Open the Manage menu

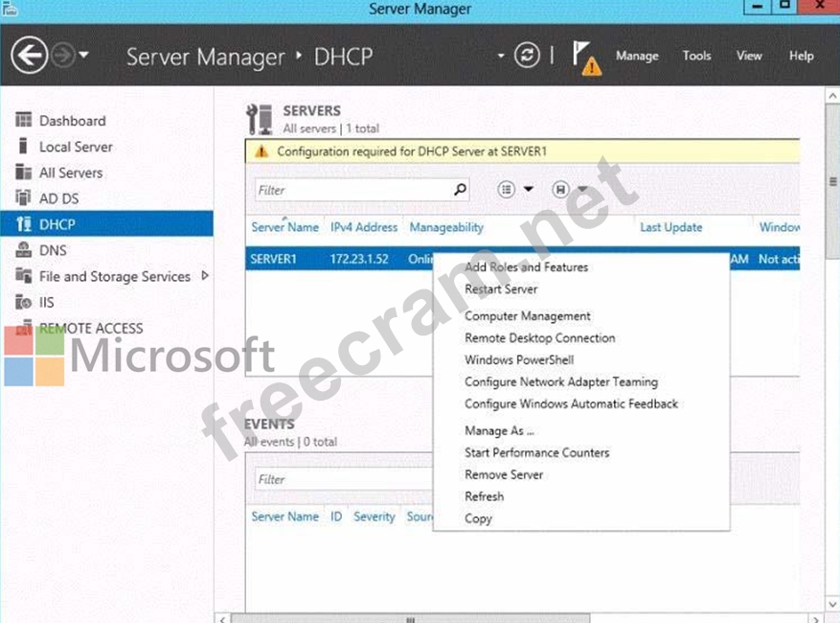637,56
